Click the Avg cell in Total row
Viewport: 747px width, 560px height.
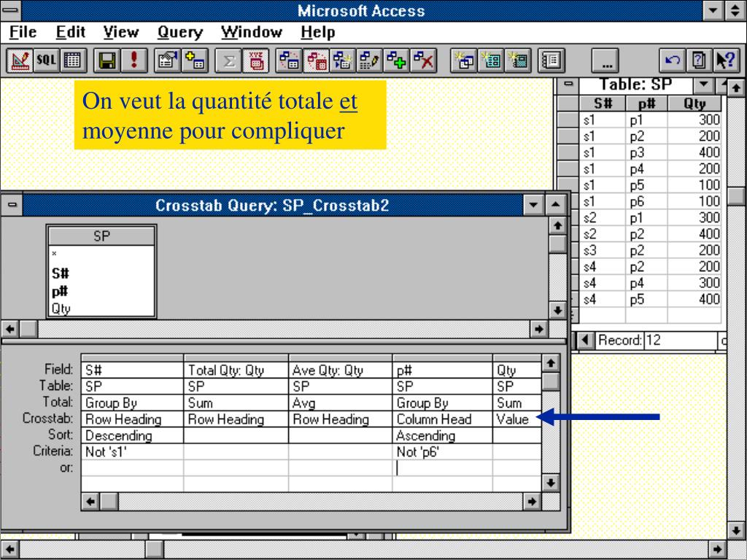pyautogui.click(x=340, y=402)
